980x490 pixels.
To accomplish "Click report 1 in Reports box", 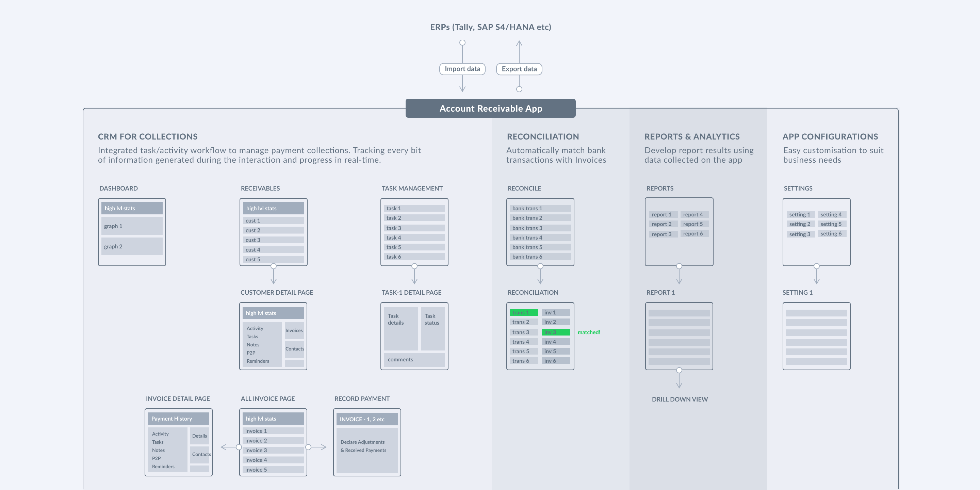I will (x=663, y=215).
